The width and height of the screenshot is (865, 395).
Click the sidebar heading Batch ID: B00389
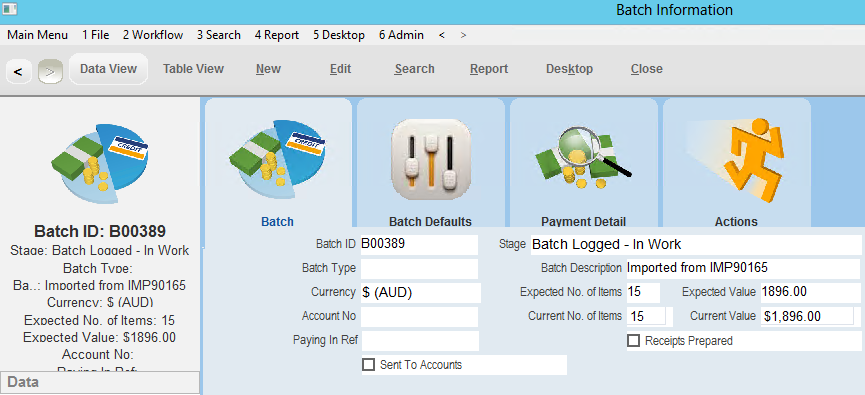coord(100,231)
